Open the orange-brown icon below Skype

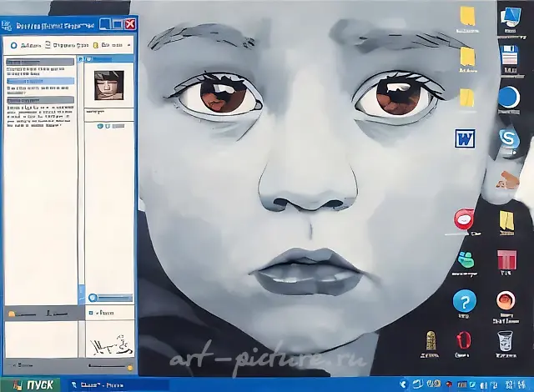click(x=508, y=179)
